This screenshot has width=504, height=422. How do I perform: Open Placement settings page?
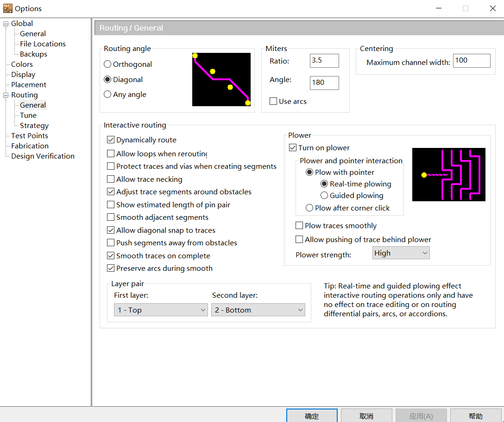[x=29, y=85]
